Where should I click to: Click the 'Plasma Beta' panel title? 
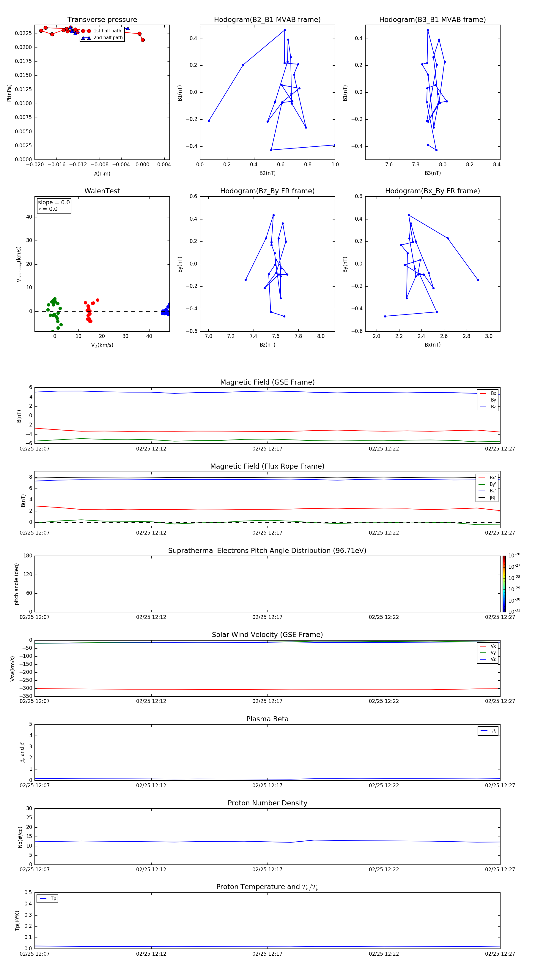tap(267, 719)
